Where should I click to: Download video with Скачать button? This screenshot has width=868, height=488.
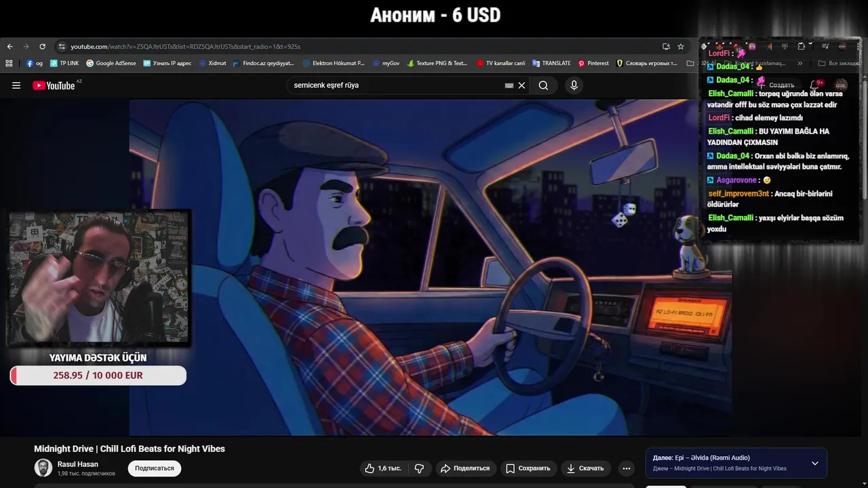[x=585, y=468]
